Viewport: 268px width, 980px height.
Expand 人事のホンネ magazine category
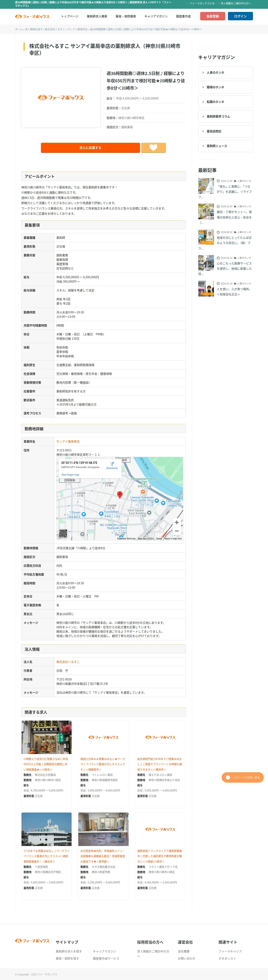coord(225,72)
